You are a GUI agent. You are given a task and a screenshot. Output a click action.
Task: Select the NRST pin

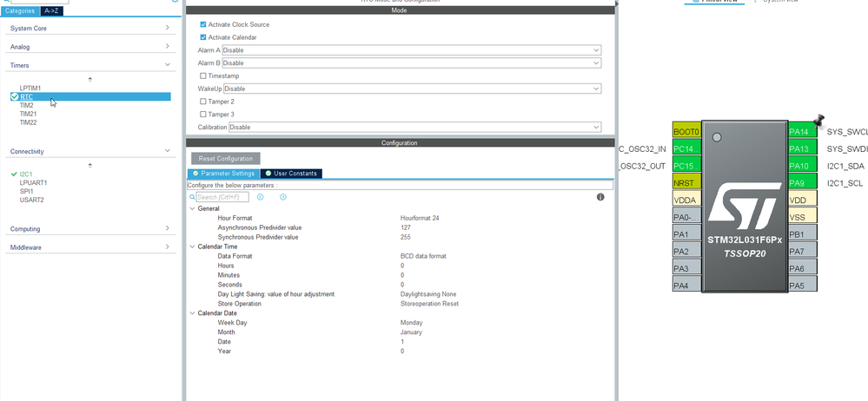(687, 182)
